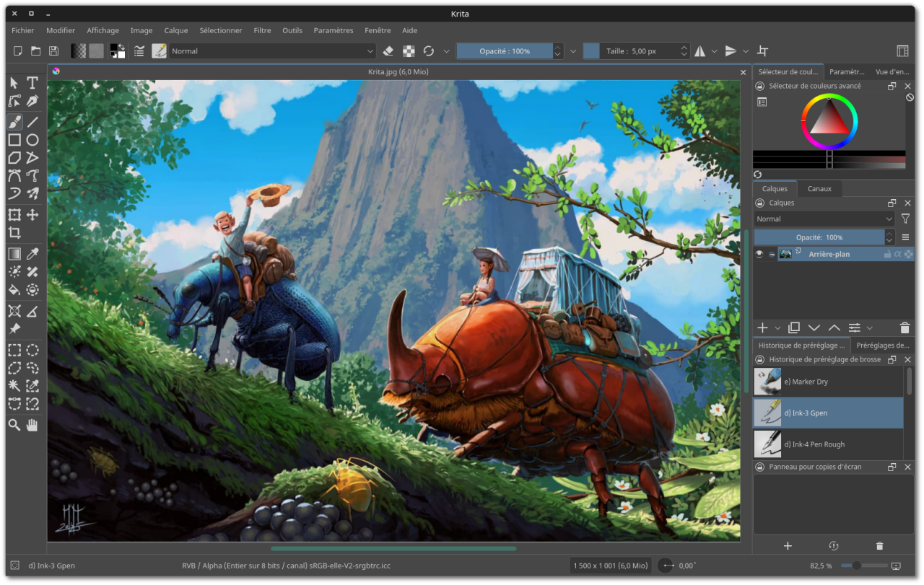This screenshot has height=585, width=924.
Task: Open the brush blending mode Normal dropdown
Action: tap(273, 51)
